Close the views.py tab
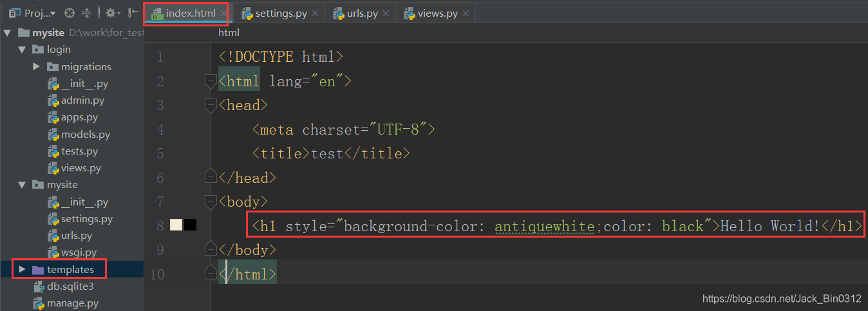 (x=466, y=13)
